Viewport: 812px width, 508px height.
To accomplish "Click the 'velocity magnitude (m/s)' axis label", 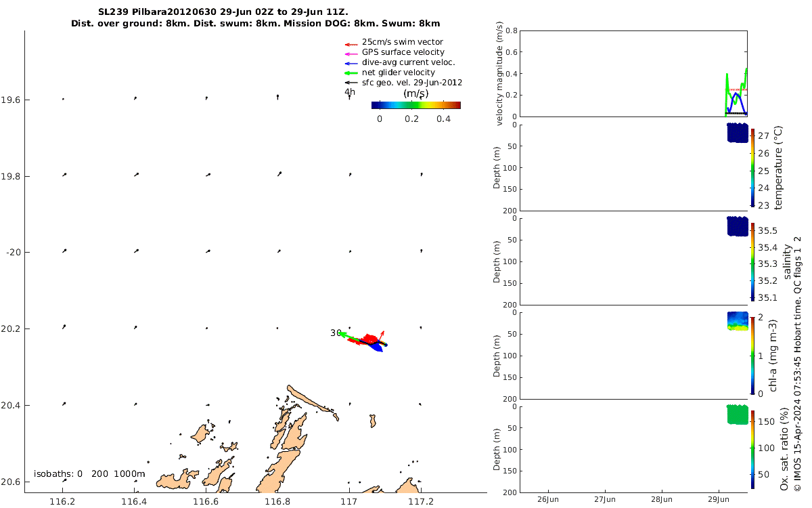I will point(501,74).
